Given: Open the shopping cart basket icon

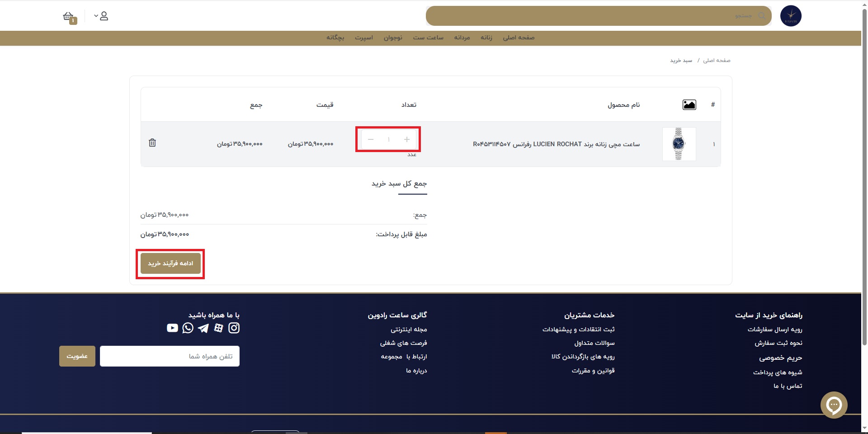Looking at the screenshot, I should point(69,17).
